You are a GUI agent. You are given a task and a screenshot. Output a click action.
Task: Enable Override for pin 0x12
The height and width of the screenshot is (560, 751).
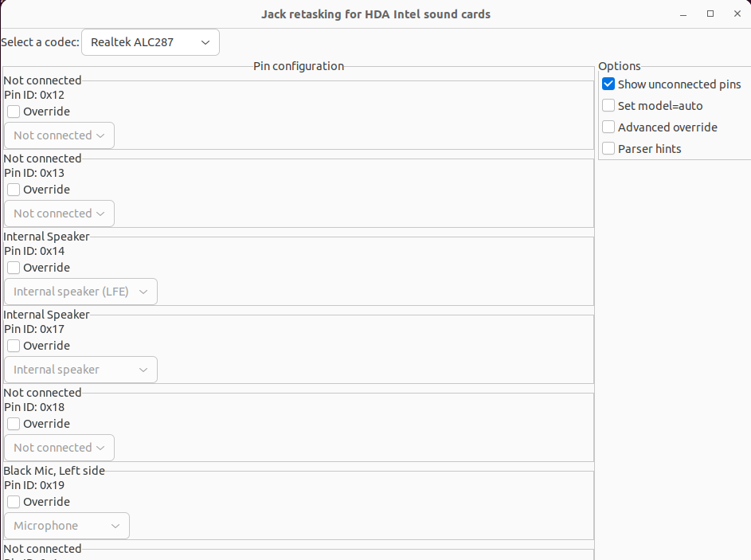click(x=14, y=112)
